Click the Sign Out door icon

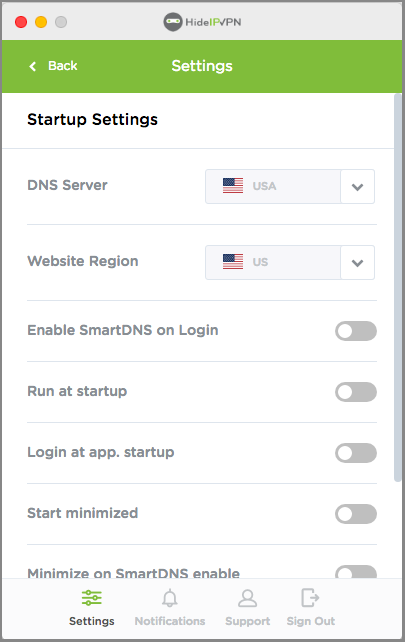pos(310,597)
